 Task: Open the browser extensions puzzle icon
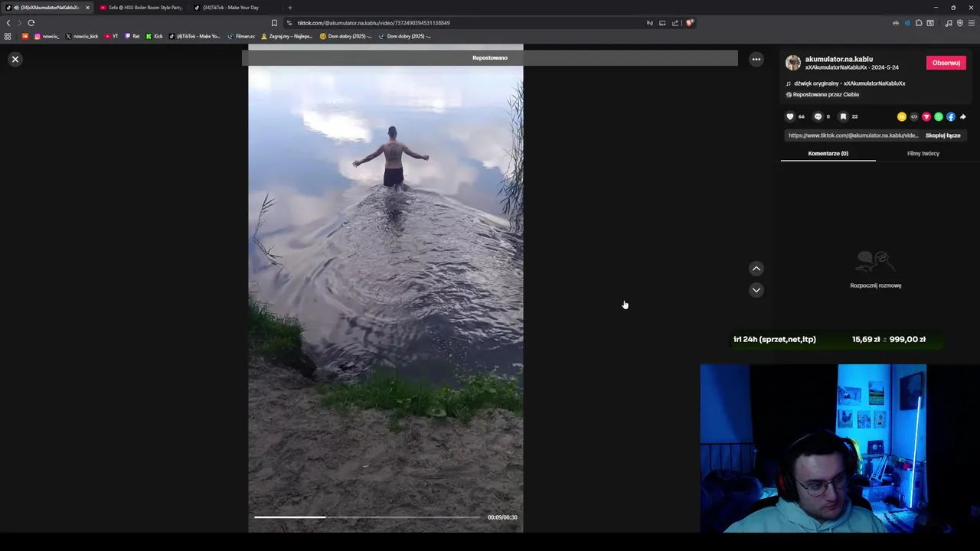[x=919, y=23]
